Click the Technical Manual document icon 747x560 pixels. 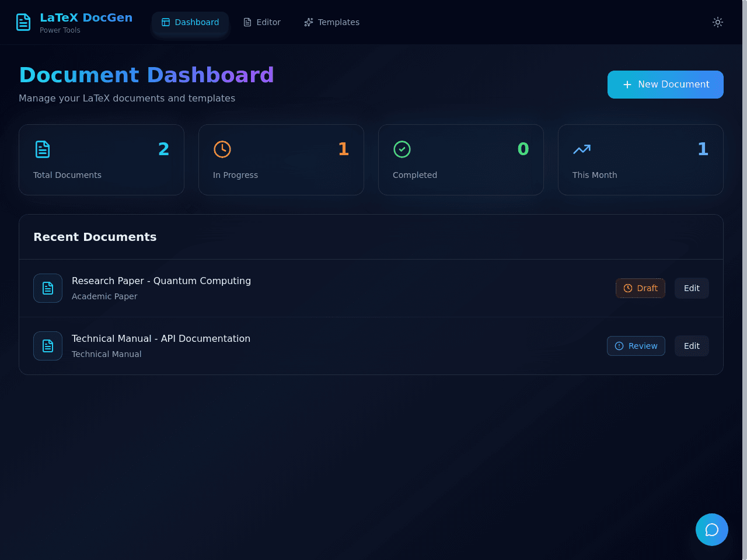[x=48, y=346]
